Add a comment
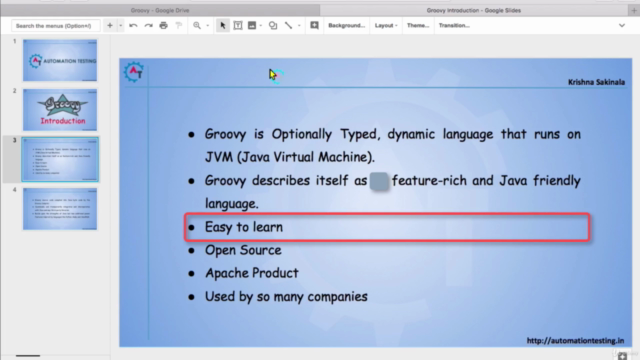This screenshot has height=360, width=640. pyautogui.click(x=314, y=25)
